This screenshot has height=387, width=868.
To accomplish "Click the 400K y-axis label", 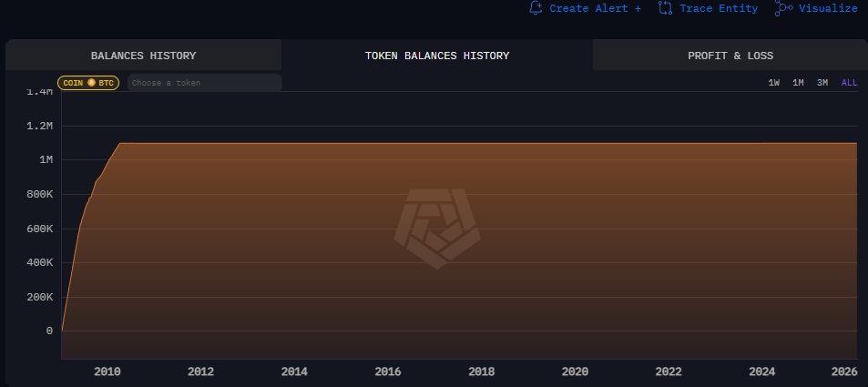I will pos(39,262).
